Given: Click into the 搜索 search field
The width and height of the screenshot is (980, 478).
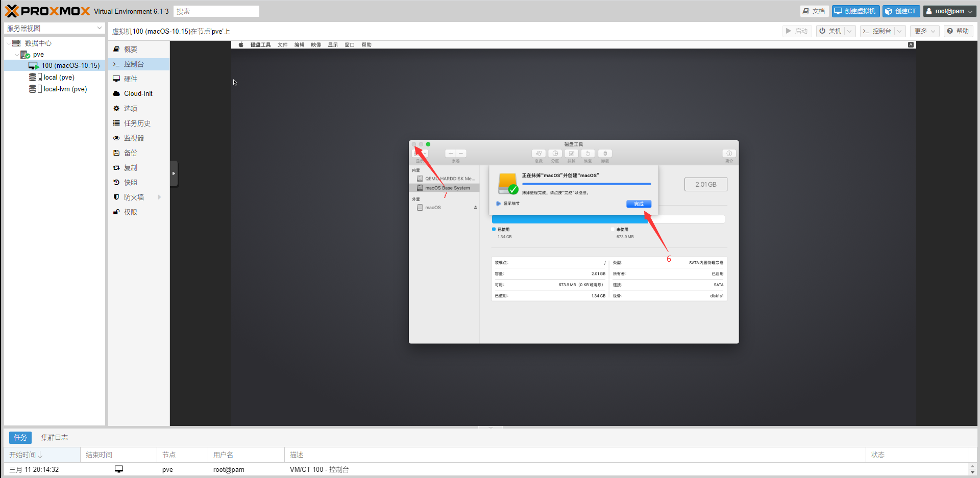Looking at the screenshot, I should 216,11.
